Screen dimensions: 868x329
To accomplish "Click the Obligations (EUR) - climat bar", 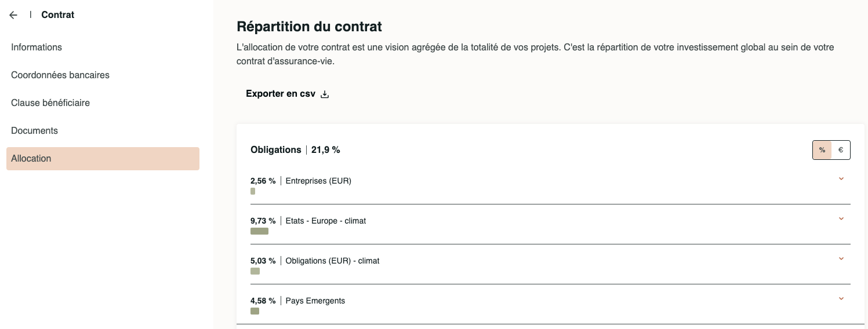I will (x=255, y=271).
